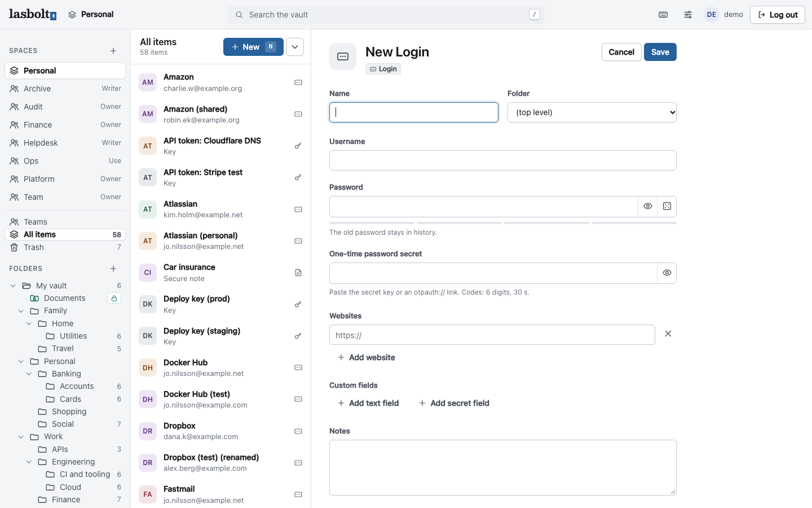Screen dimensions: 812x508
Task: Select All items in sidebar
Action: 65,235
